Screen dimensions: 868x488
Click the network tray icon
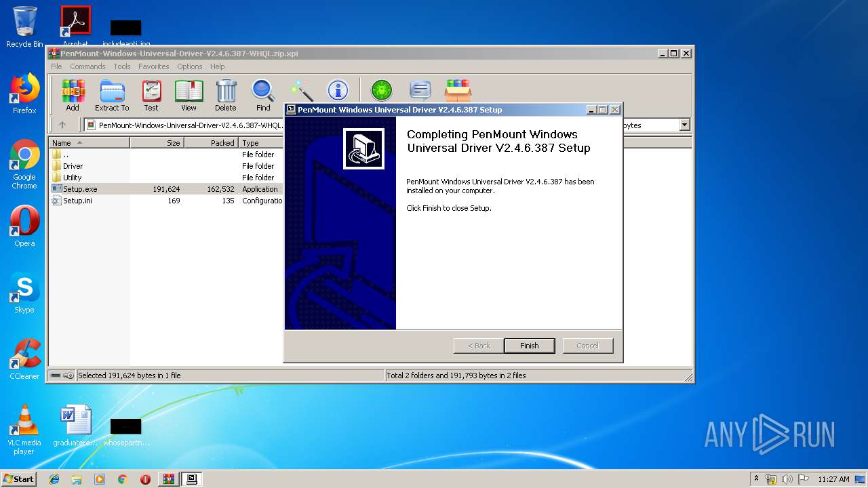click(771, 479)
